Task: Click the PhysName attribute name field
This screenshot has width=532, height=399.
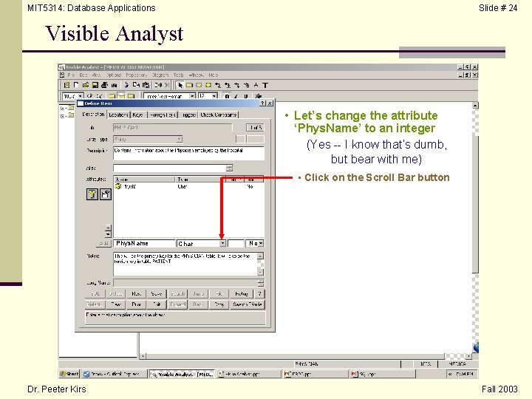Action: point(145,243)
